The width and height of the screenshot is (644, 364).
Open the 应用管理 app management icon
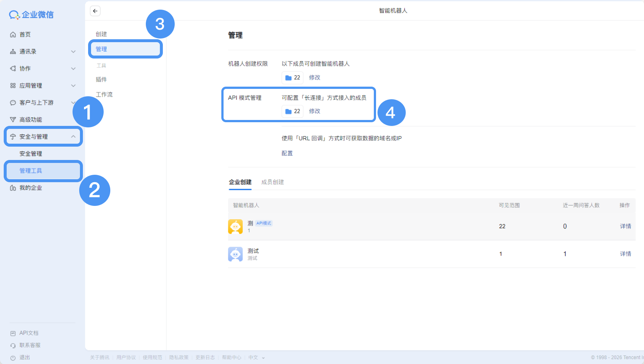tap(13, 86)
